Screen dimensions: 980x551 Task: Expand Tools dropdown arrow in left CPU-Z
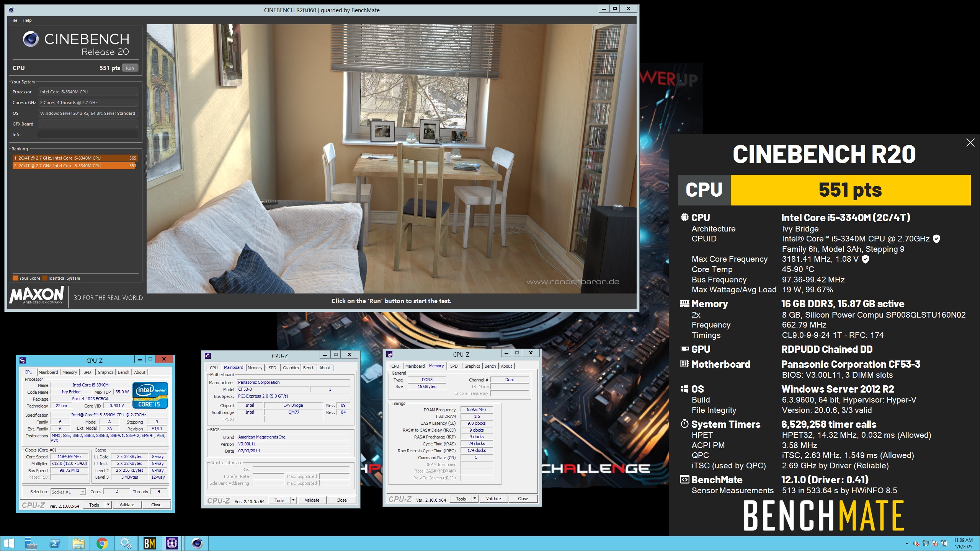pyautogui.click(x=108, y=505)
